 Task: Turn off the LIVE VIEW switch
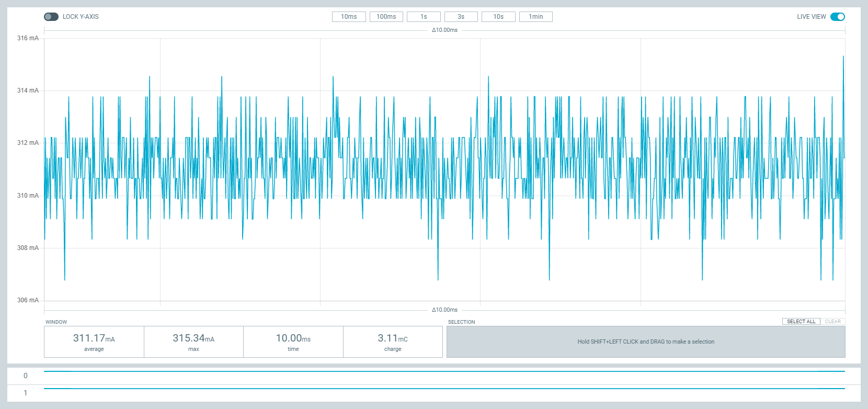pyautogui.click(x=838, y=17)
